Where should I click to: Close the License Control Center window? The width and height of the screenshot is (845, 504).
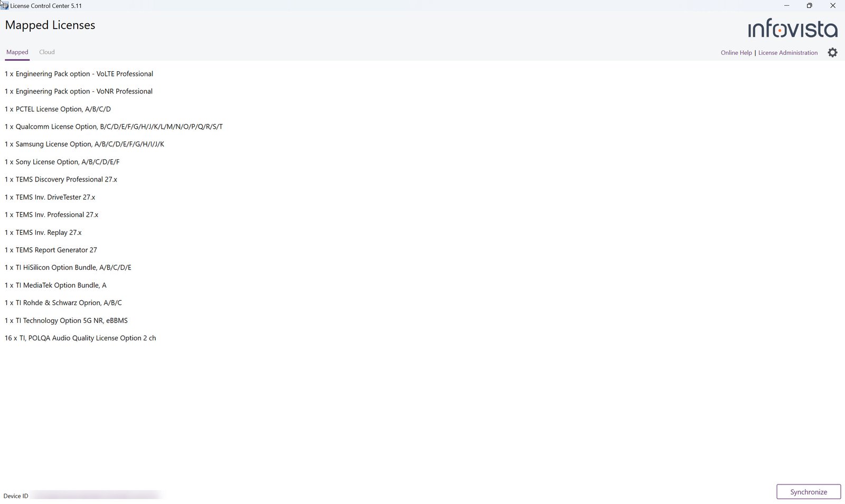pos(833,5)
